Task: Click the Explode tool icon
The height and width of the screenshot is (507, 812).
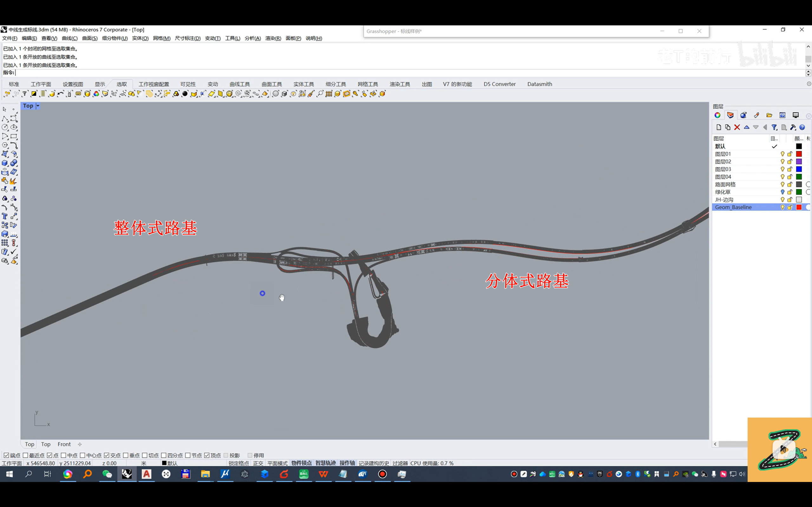Action: (13, 181)
